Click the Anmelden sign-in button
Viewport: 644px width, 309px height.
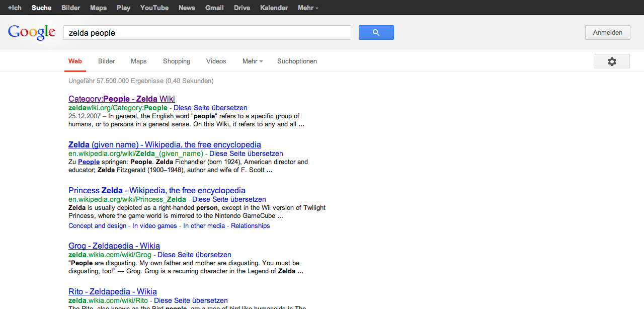[x=607, y=33]
